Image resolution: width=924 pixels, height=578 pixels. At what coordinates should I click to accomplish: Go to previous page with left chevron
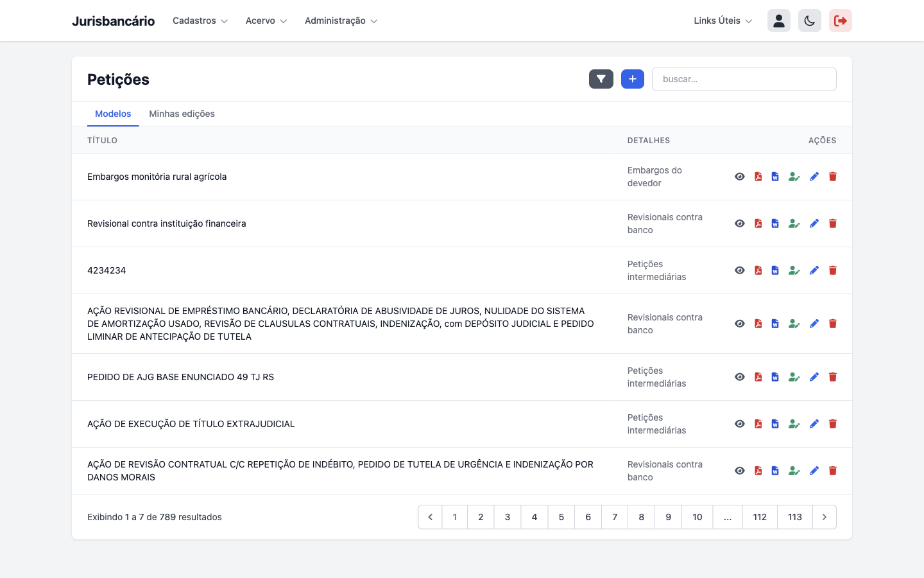pyautogui.click(x=430, y=517)
